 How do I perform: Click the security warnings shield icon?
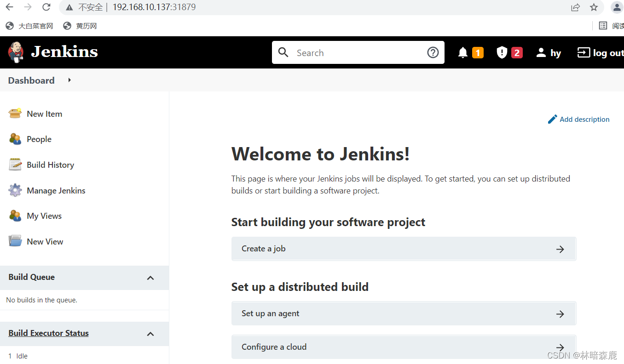[502, 53]
